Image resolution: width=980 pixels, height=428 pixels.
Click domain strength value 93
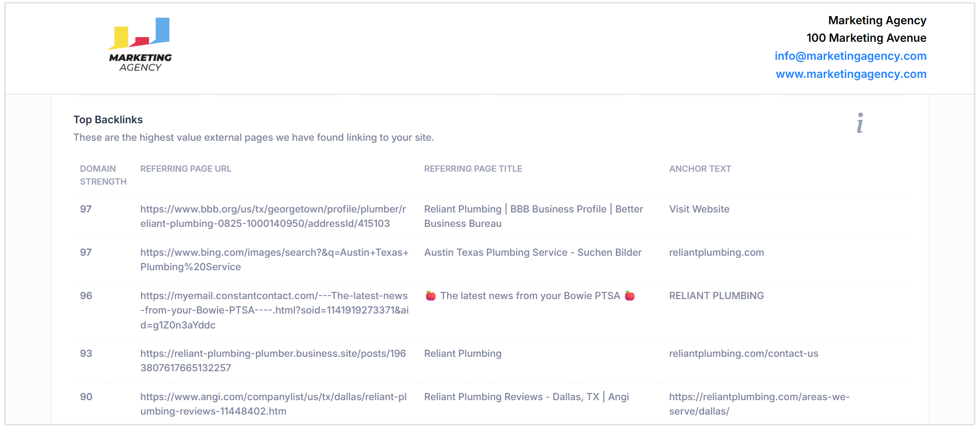coord(86,353)
